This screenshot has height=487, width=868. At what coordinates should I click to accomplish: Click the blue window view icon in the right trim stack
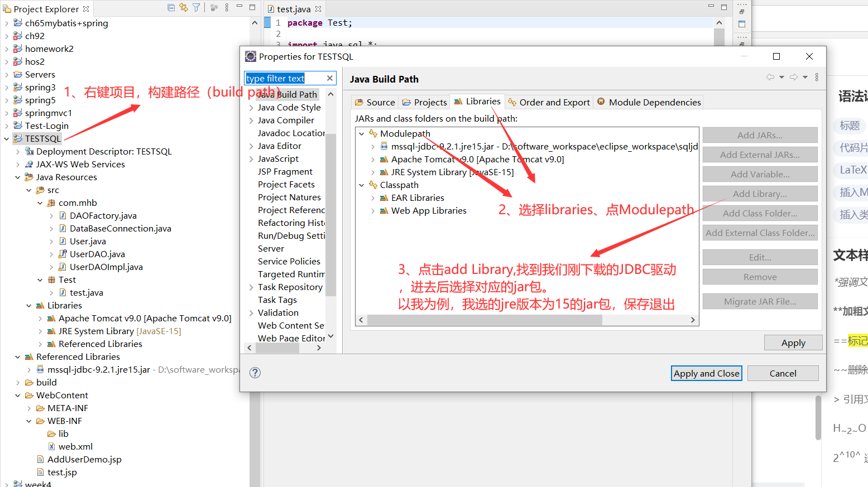pos(742,24)
